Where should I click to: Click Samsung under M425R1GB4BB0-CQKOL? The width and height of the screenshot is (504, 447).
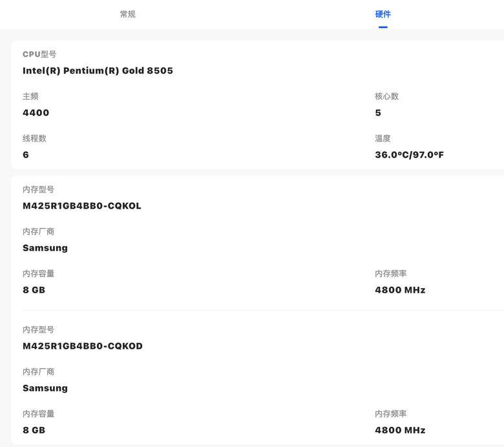pos(45,248)
